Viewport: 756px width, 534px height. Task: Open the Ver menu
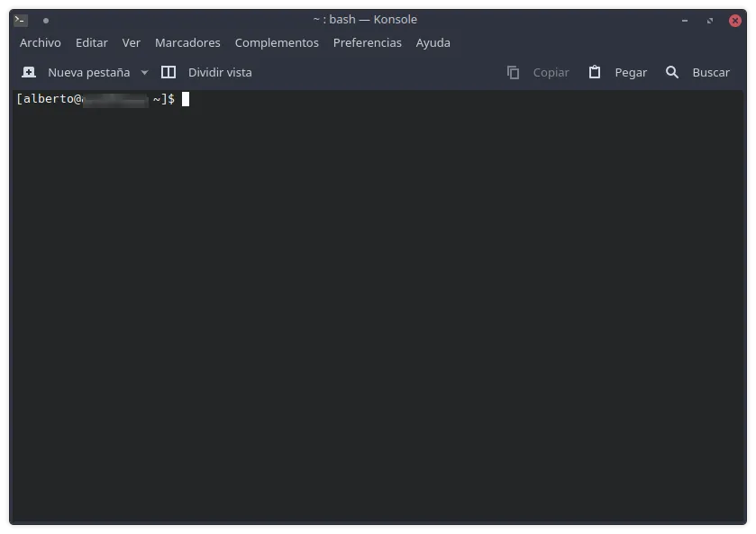coord(131,42)
